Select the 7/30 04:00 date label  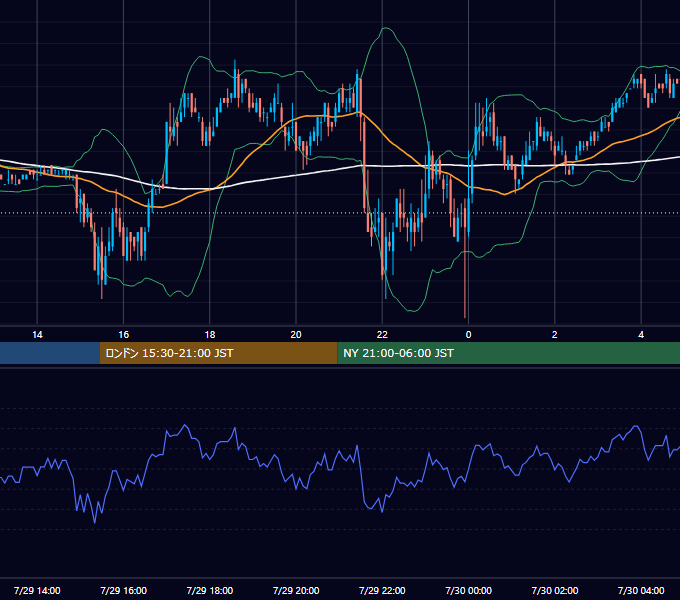coord(641,590)
